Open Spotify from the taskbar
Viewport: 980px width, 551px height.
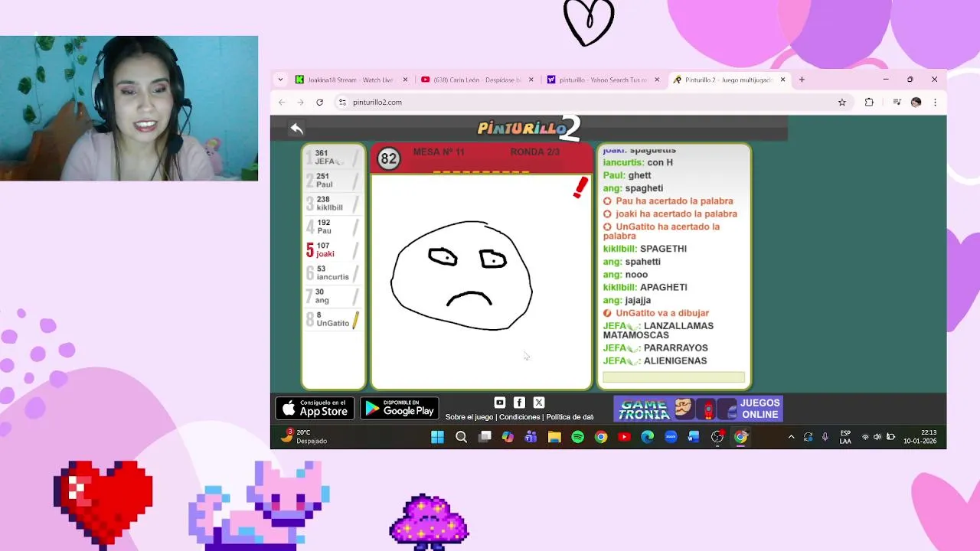tap(578, 437)
